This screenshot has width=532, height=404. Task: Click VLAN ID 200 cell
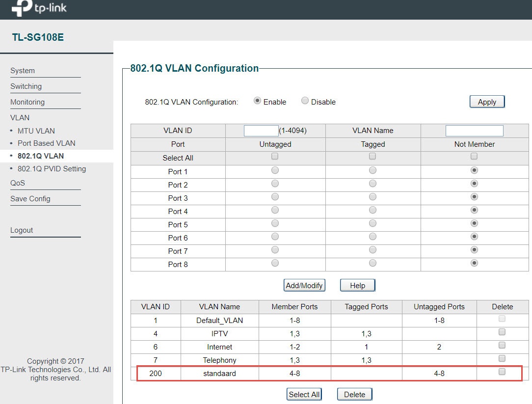coord(156,374)
